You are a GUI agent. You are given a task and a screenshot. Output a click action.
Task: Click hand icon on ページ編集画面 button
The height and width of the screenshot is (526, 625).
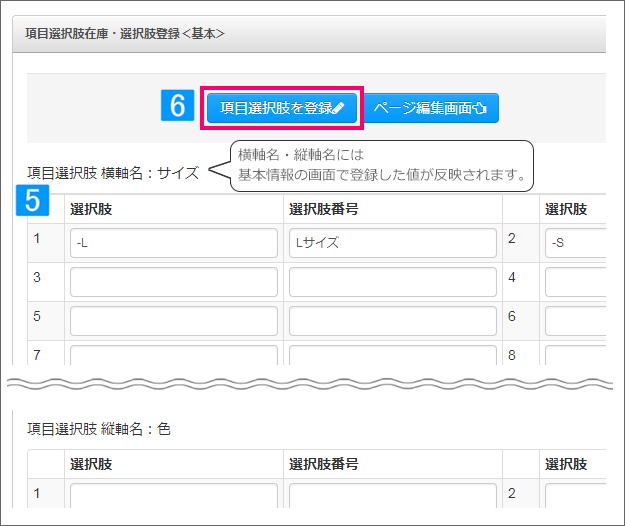point(480,108)
